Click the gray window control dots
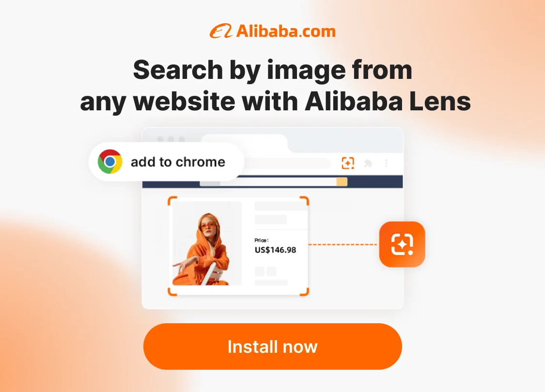This screenshot has width=545, height=392. tap(171, 139)
